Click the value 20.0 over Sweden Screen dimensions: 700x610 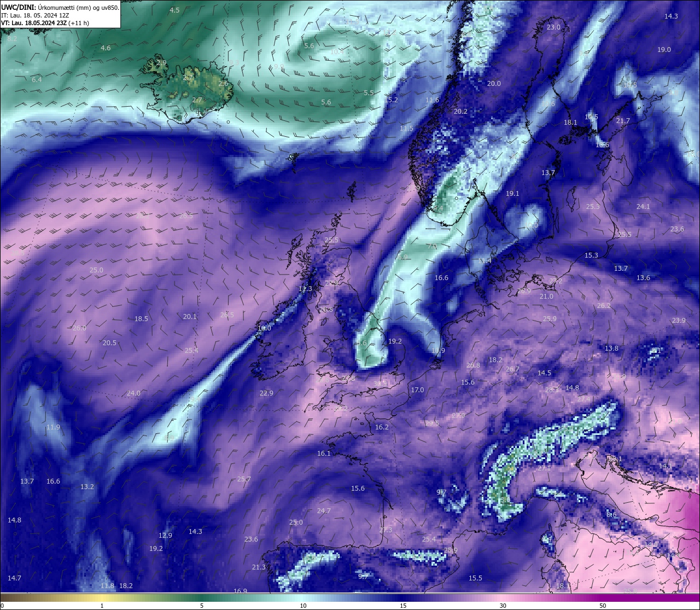coord(494,84)
